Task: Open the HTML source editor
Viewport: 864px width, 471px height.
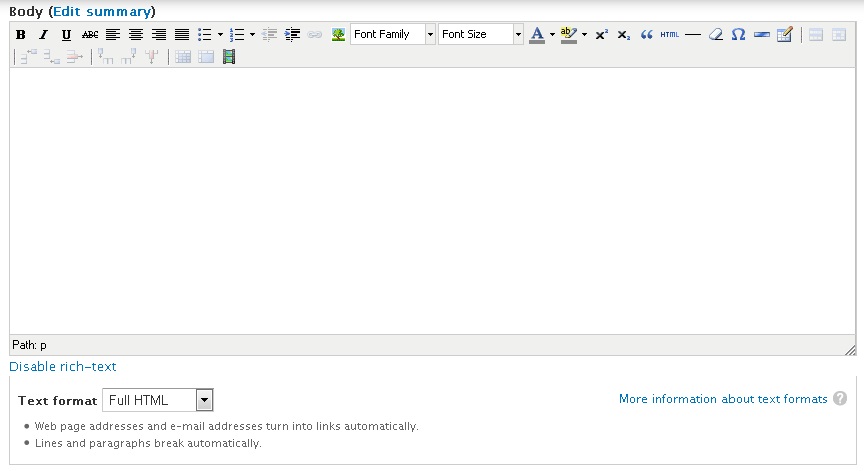Action: (669, 35)
